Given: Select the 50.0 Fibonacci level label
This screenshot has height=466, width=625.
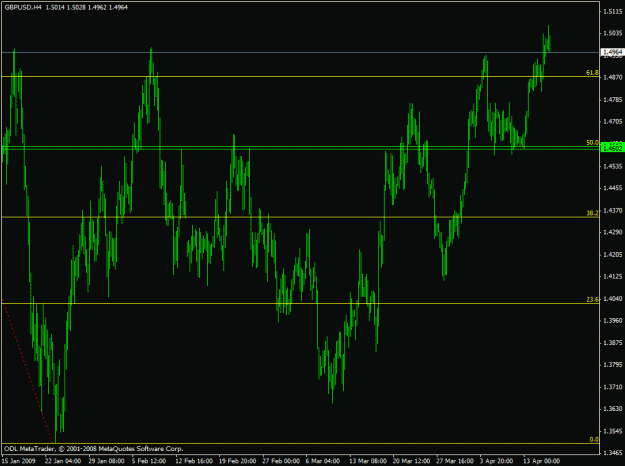Looking at the screenshot, I should tap(592, 143).
